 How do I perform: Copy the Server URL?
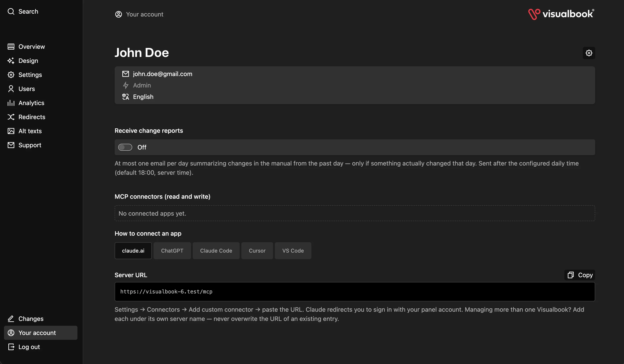(x=580, y=275)
